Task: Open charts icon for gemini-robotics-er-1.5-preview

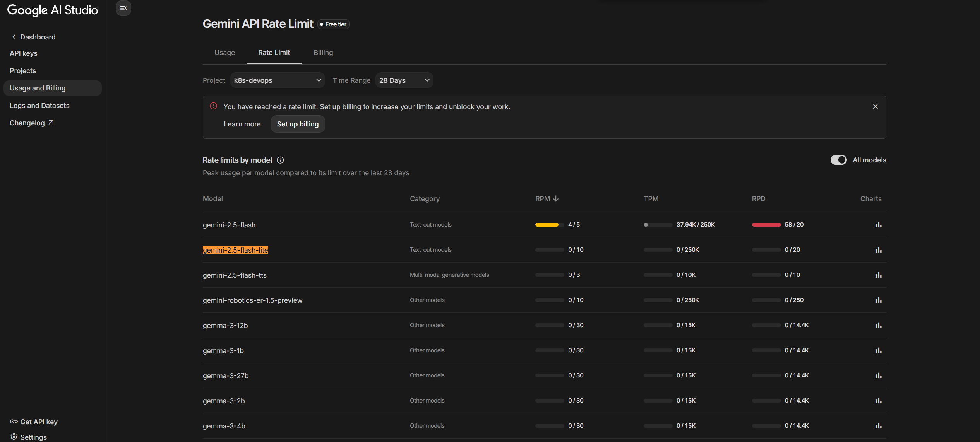Action: pyautogui.click(x=878, y=300)
